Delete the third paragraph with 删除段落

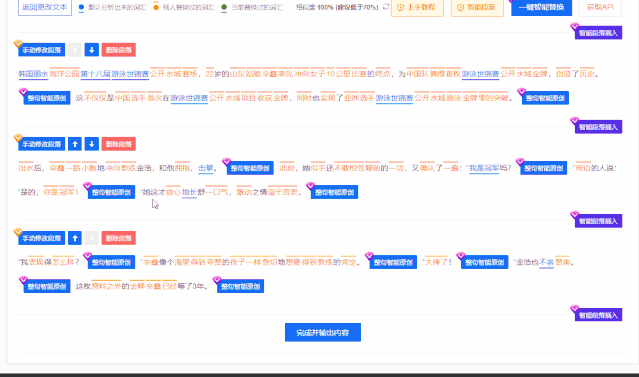coord(119,238)
